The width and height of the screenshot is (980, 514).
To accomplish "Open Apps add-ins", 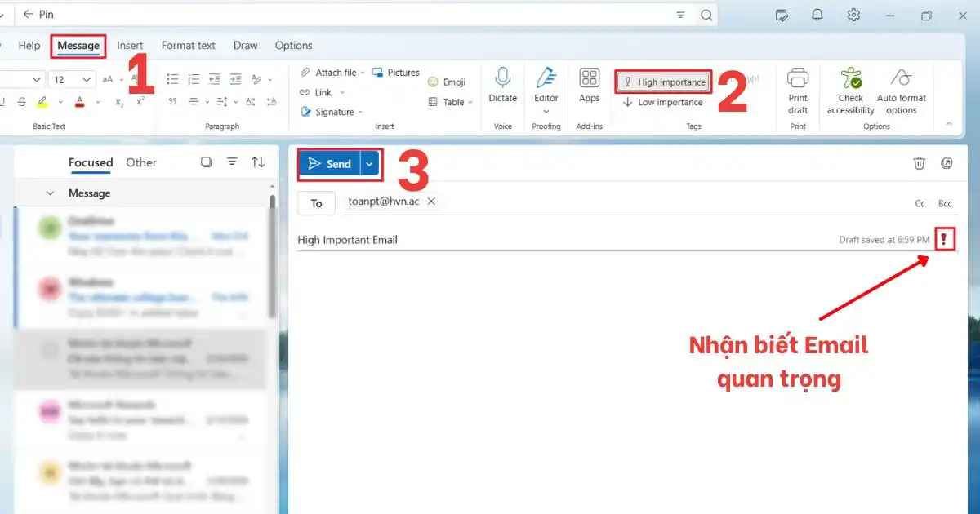I will pyautogui.click(x=590, y=86).
